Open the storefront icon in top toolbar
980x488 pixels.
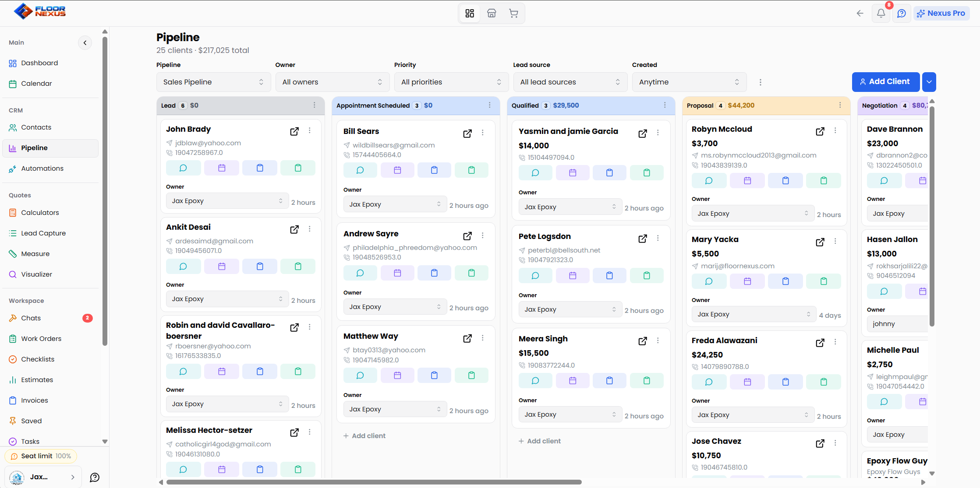(492, 13)
